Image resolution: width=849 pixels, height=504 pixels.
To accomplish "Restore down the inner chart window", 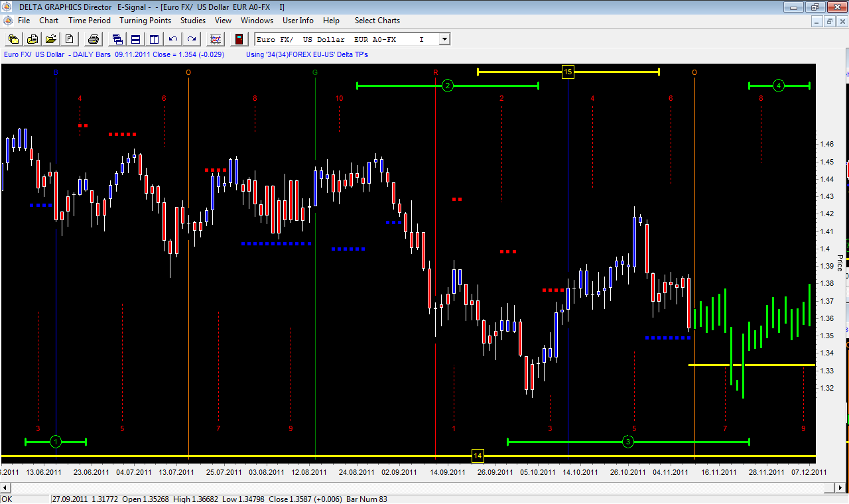I will 829,21.
